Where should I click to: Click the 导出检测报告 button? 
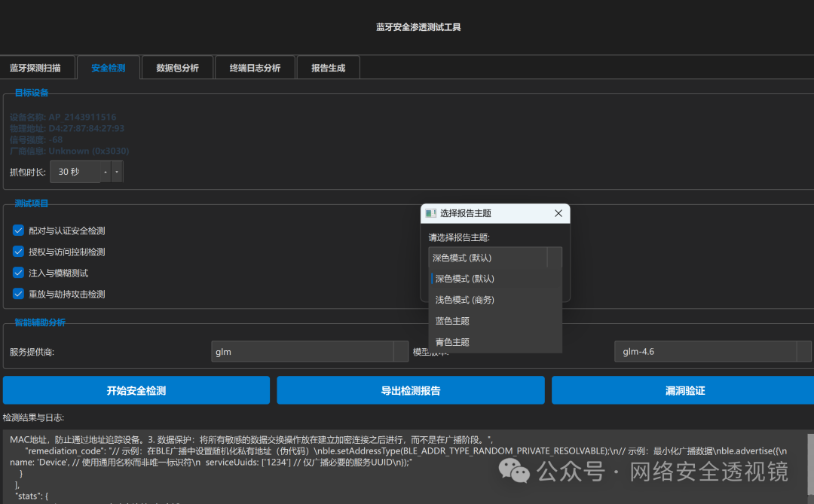click(411, 390)
